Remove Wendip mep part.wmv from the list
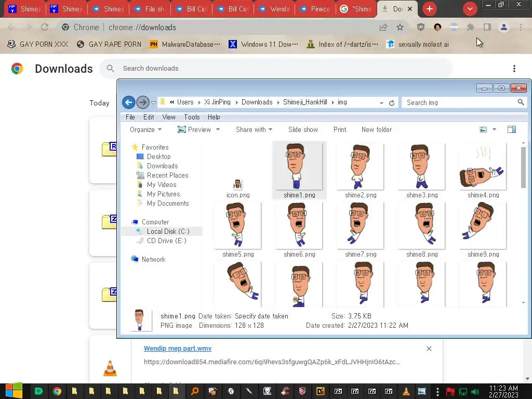The image size is (532, 399). click(x=429, y=349)
